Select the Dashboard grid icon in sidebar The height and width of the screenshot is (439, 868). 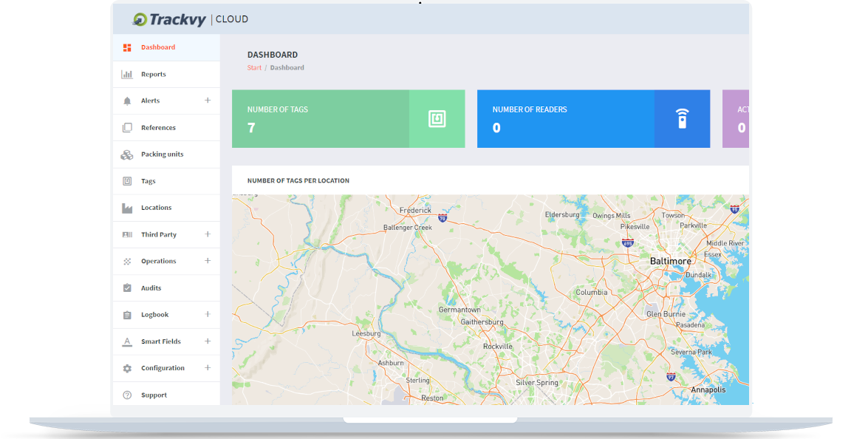point(126,47)
